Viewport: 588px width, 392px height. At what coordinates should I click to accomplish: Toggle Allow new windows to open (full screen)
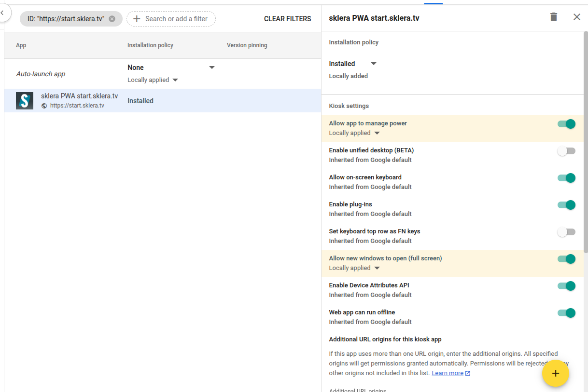566,259
